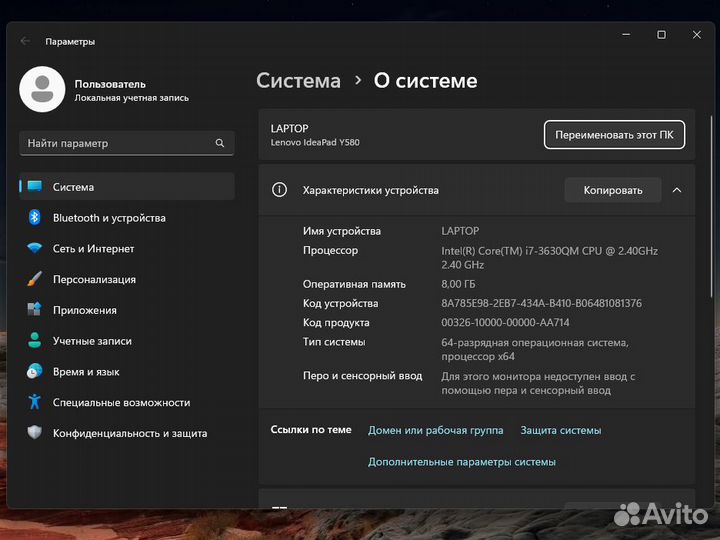
Task: Click the Конфиденциальность shield icon
Action: point(34,433)
